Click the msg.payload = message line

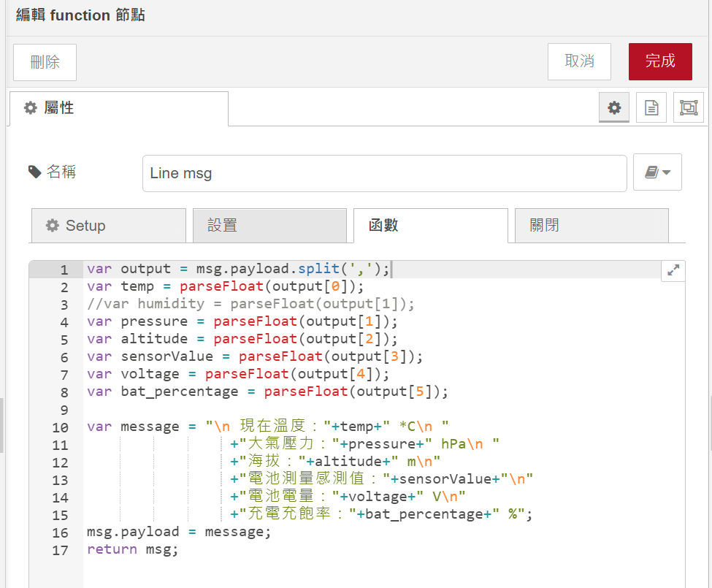click(x=179, y=532)
